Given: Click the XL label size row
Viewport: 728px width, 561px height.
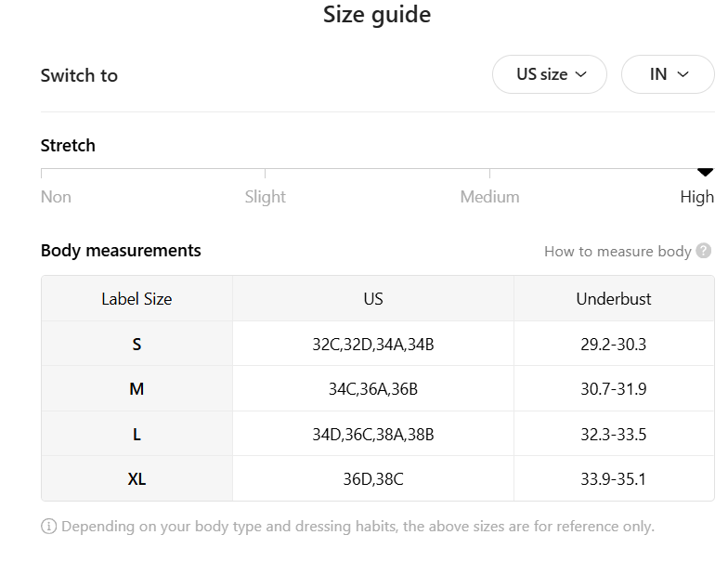Looking at the screenshot, I should click(x=136, y=479).
